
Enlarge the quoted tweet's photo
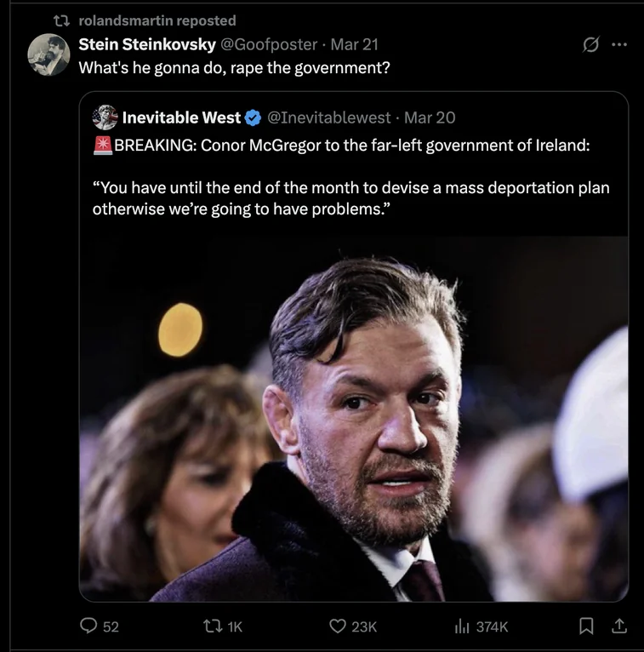354,419
